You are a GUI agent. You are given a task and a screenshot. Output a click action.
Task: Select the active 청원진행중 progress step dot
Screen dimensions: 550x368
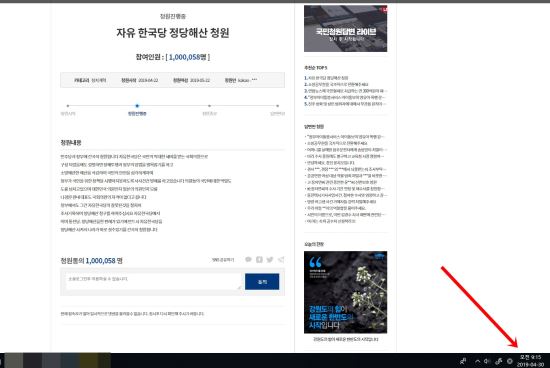[137, 106]
